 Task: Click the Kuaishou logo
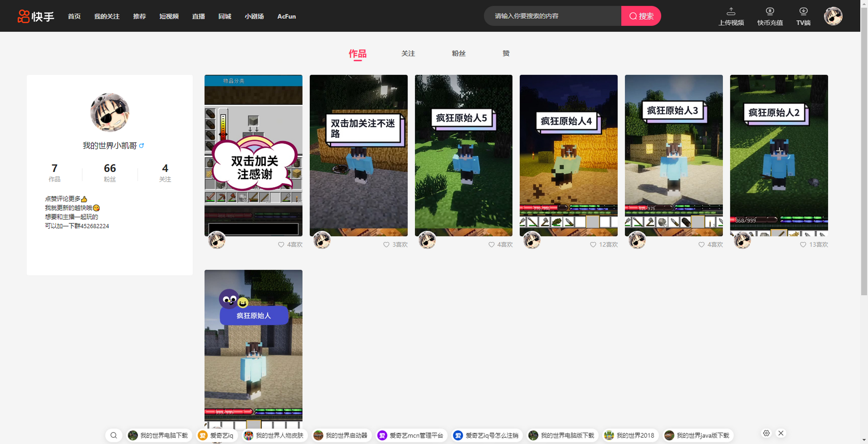(36, 16)
